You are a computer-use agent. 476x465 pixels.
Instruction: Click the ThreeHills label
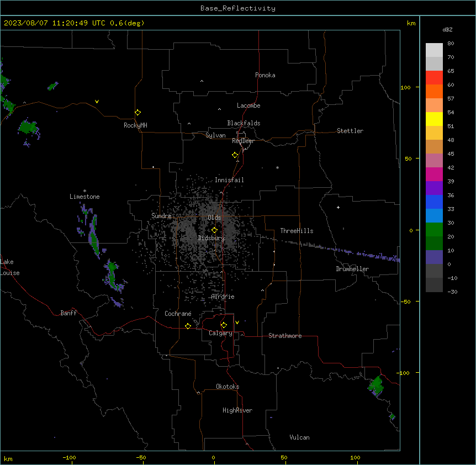coord(297,231)
